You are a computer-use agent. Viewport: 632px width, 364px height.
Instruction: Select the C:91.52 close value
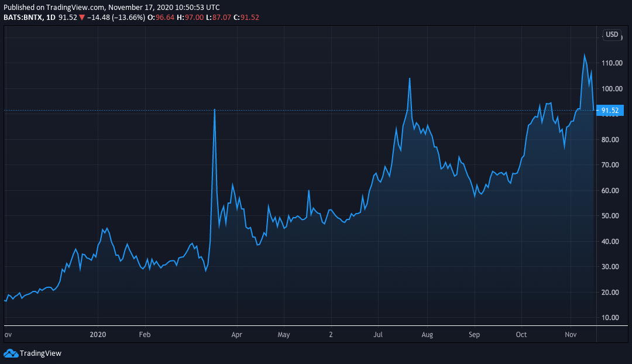tap(246, 18)
